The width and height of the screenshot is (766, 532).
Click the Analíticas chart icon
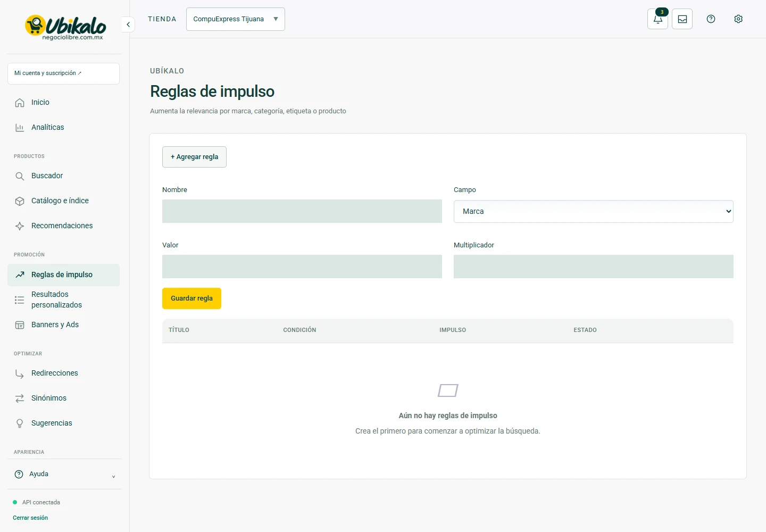click(20, 128)
